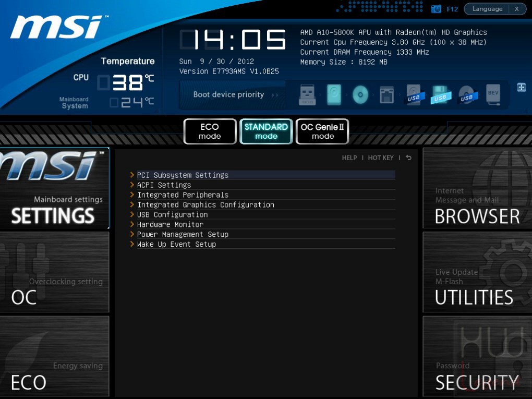Click the Version E7793AMS V1.0B25 text
This screenshot has width=532, height=399.
(x=229, y=71)
